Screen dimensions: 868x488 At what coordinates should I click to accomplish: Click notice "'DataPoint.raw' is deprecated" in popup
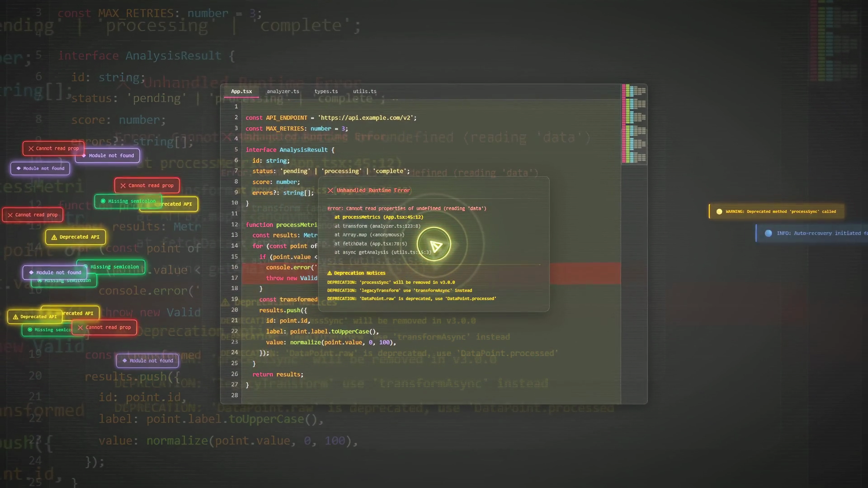point(412,299)
